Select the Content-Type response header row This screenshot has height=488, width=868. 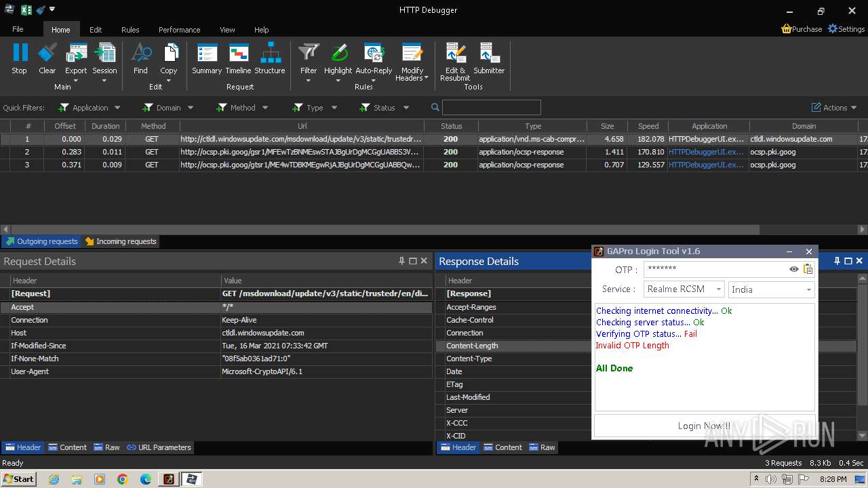513,359
